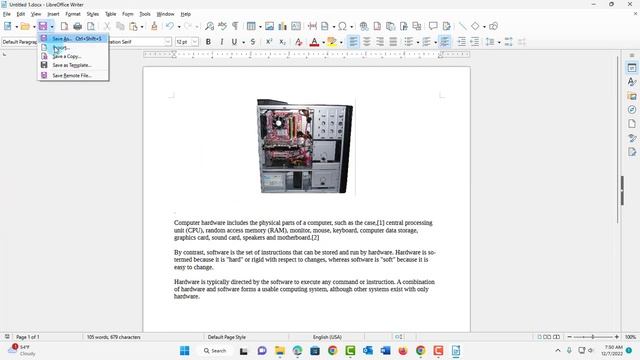The height and width of the screenshot is (360, 640).
Task: Click the Increase Indent icon
Action: (x=461, y=42)
